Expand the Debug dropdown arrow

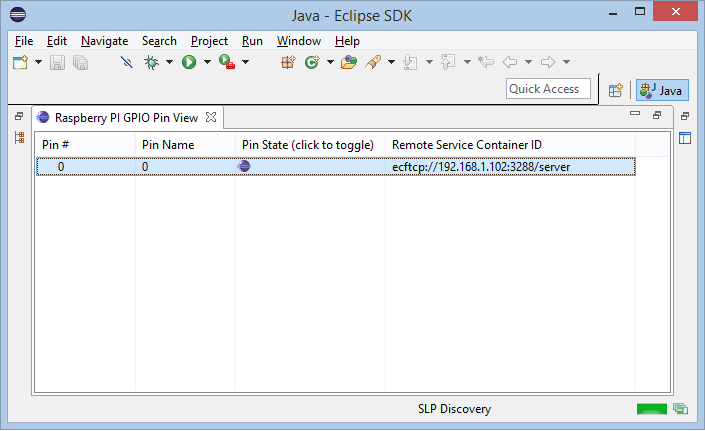pos(170,62)
